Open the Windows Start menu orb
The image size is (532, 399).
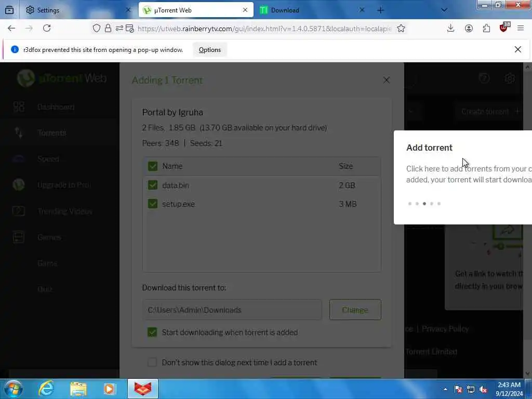[x=13, y=389]
